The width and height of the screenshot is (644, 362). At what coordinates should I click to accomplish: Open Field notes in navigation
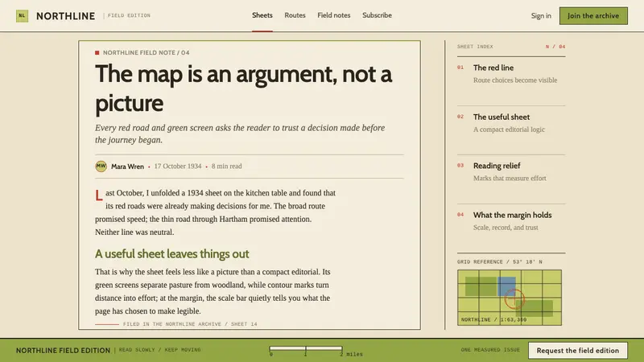(x=333, y=15)
